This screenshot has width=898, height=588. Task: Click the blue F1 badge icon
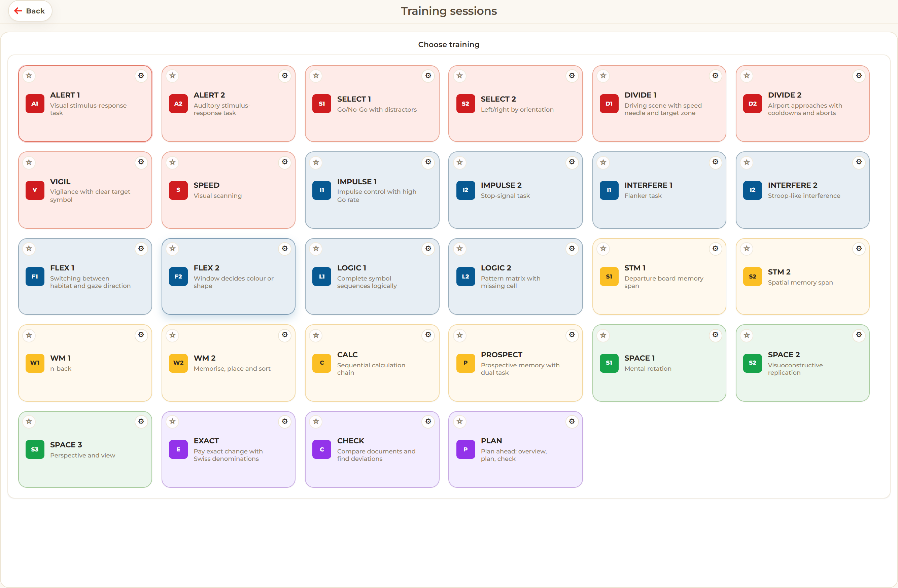click(x=35, y=277)
